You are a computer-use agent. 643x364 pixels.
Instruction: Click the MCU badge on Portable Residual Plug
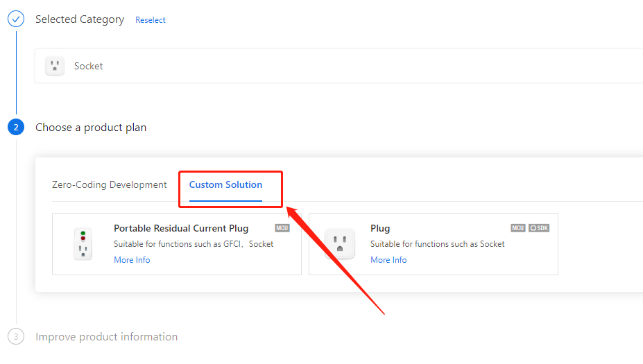(x=282, y=228)
